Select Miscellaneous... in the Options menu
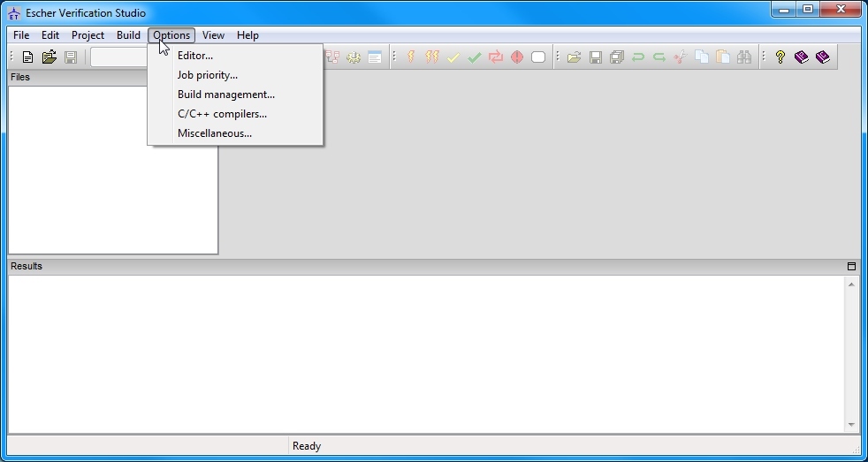868x462 pixels. [x=215, y=133]
